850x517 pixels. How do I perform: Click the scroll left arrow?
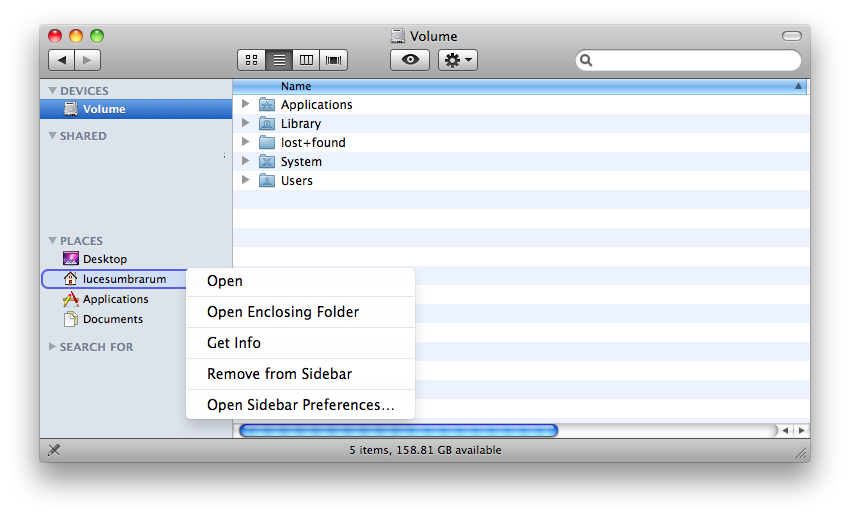[785, 430]
